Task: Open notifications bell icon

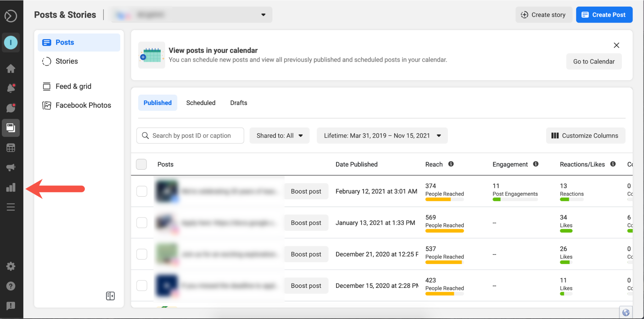Action: (x=11, y=88)
